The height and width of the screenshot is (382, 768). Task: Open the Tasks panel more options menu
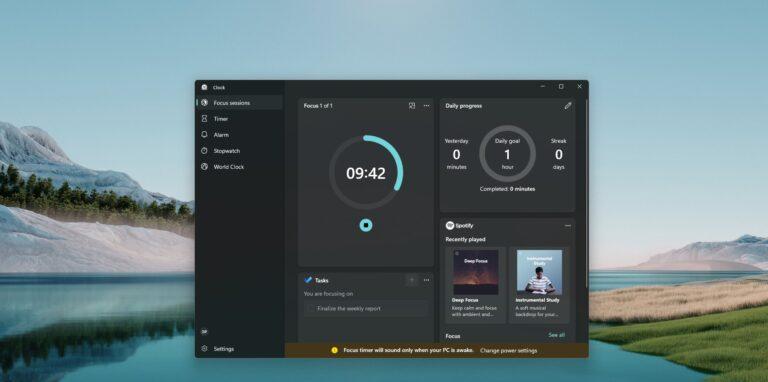(426, 280)
